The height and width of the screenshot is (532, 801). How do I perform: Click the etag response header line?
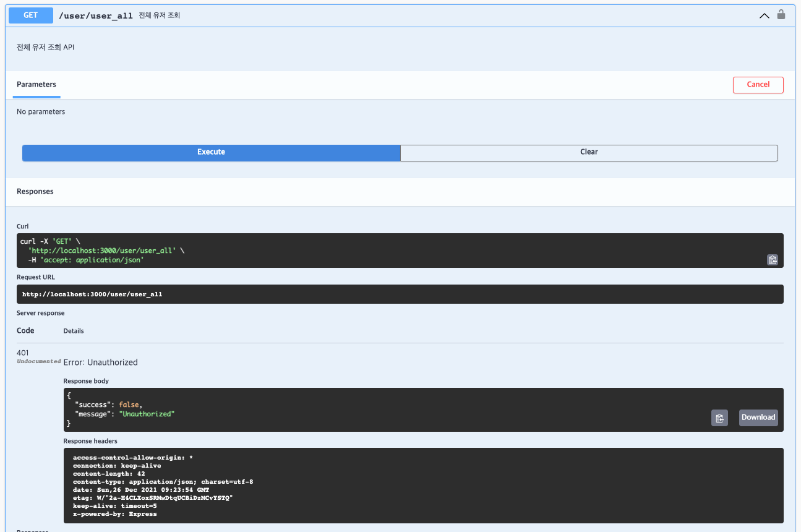tap(153, 497)
